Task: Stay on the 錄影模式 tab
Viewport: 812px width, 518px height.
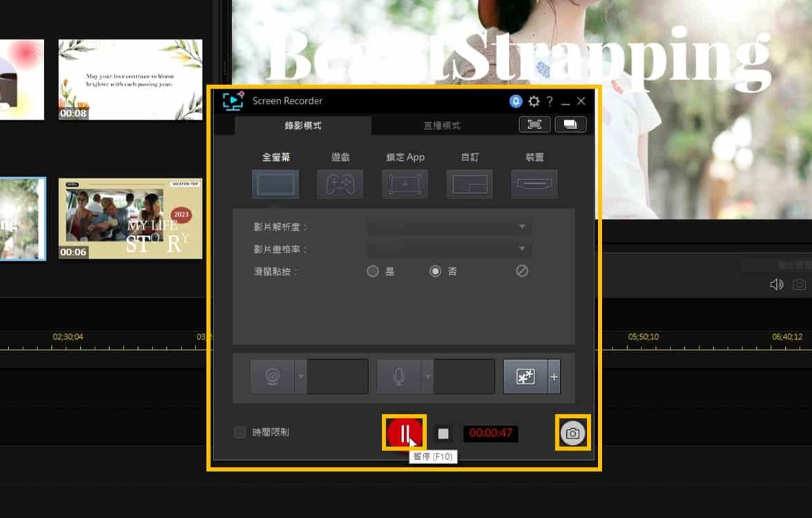Action: (304, 125)
